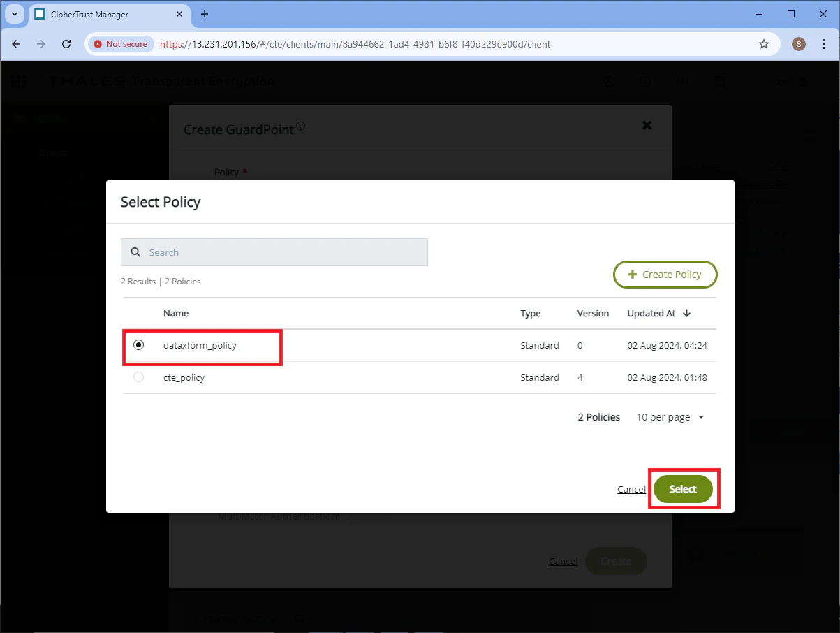The image size is (840, 633).
Task: Click the Not secure site badge
Action: (121, 44)
